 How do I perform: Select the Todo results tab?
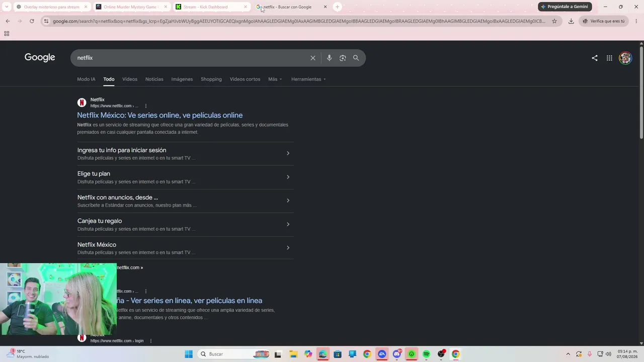coord(109,79)
